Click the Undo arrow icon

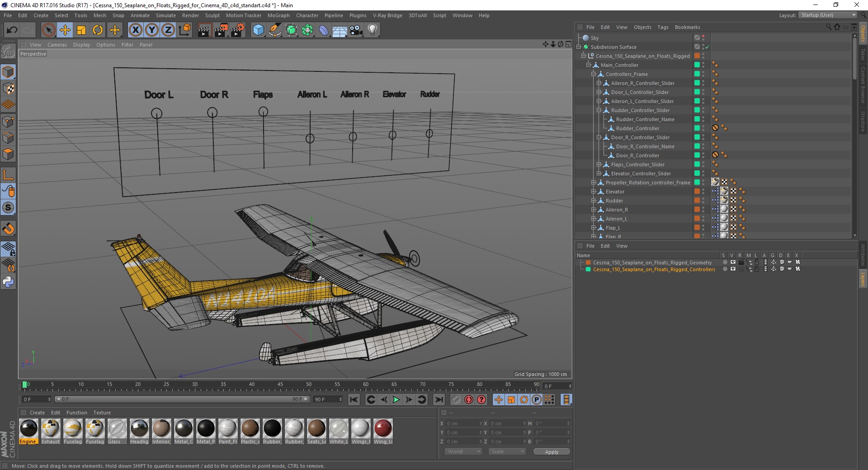[x=12, y=30]
